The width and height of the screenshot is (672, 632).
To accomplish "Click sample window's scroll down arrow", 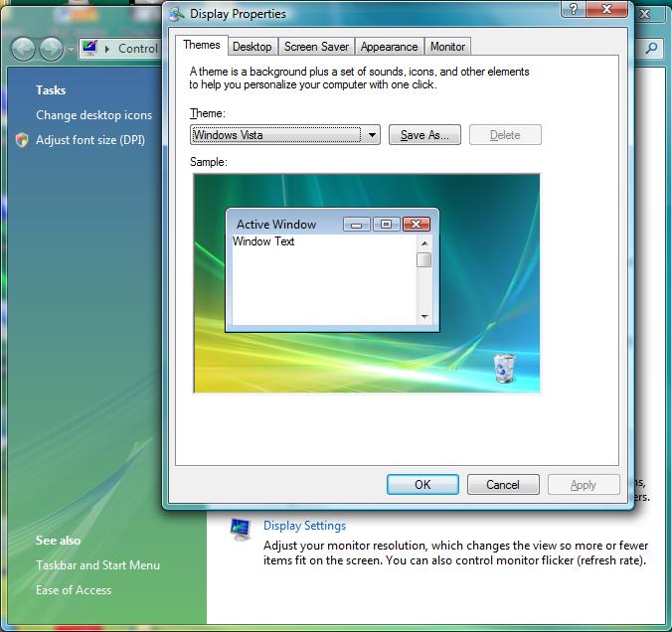I will point(424,316).
